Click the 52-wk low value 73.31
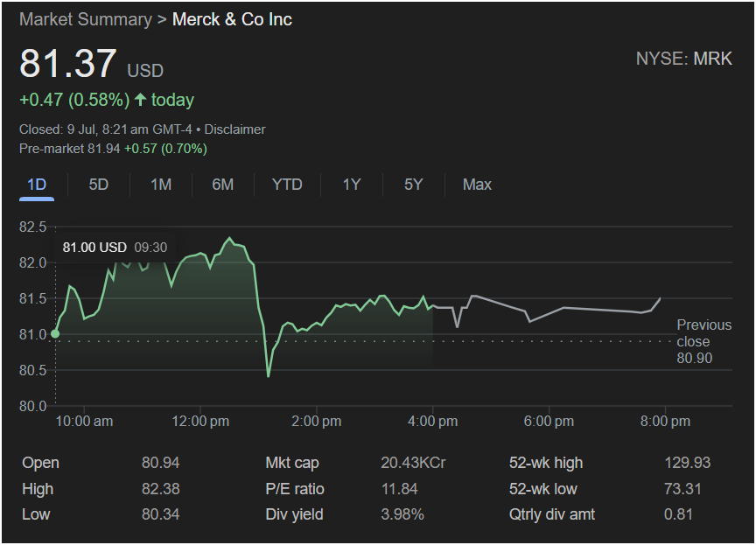Screen dimensions: 756x545 pyautogui.click(x=682, y=489)
